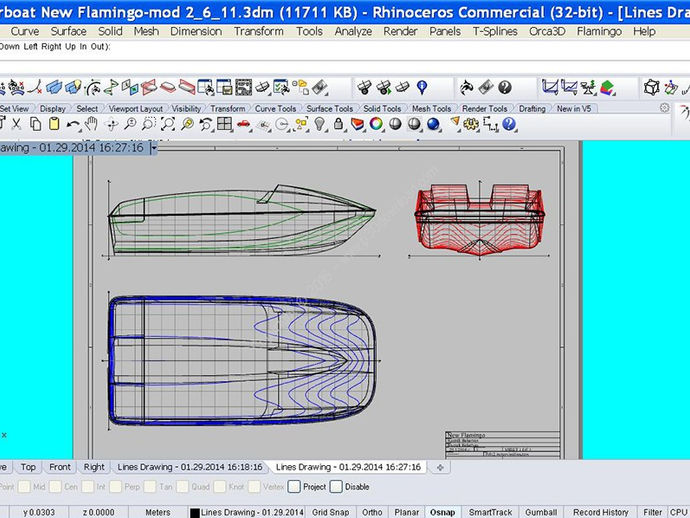Click the Options gear icon
Screen dimensions: 690x518
point(471,124)
